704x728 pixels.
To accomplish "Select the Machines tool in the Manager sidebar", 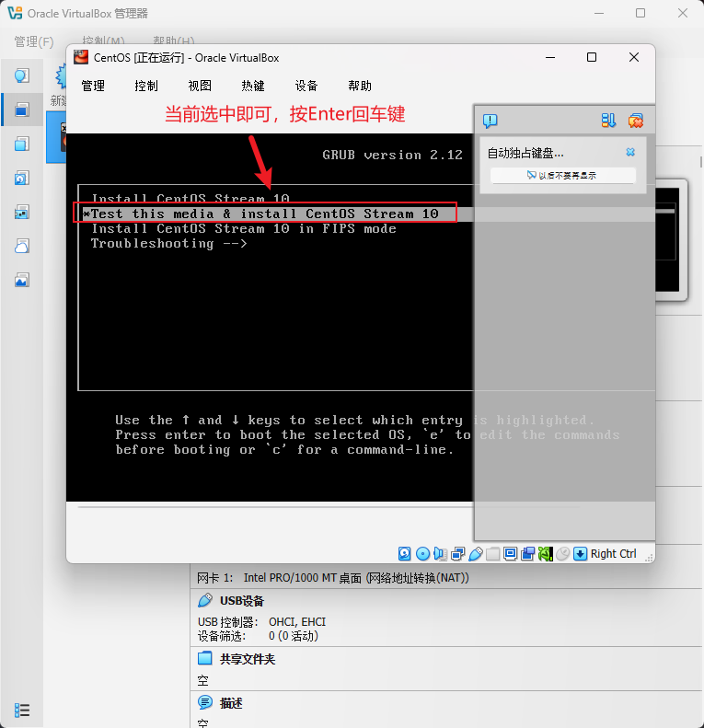I will (21, 110).
